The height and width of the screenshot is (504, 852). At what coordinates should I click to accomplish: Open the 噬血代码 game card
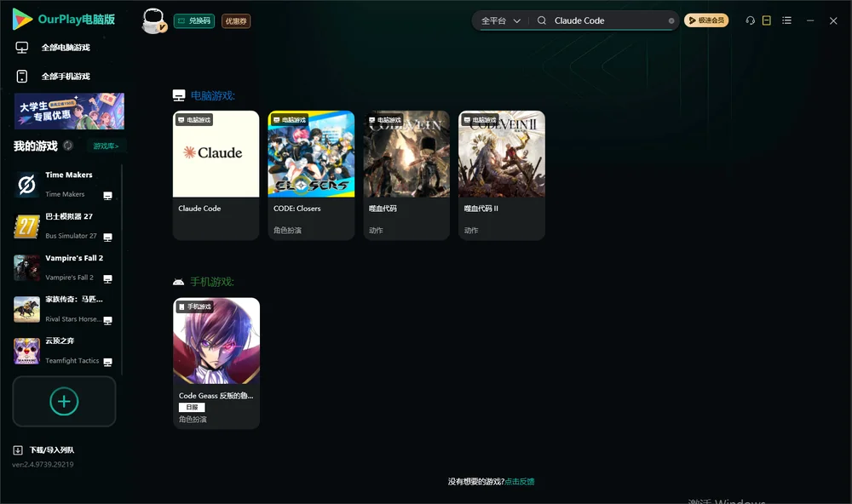coord(406,175)
